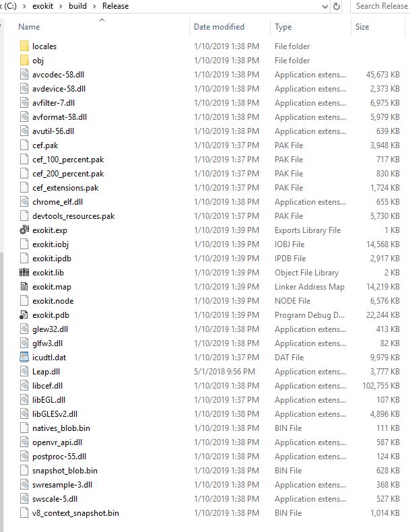Screen dimensions: 410x532
Task: Click the cef.pak file icon
Action: click(x=24, y=145)
